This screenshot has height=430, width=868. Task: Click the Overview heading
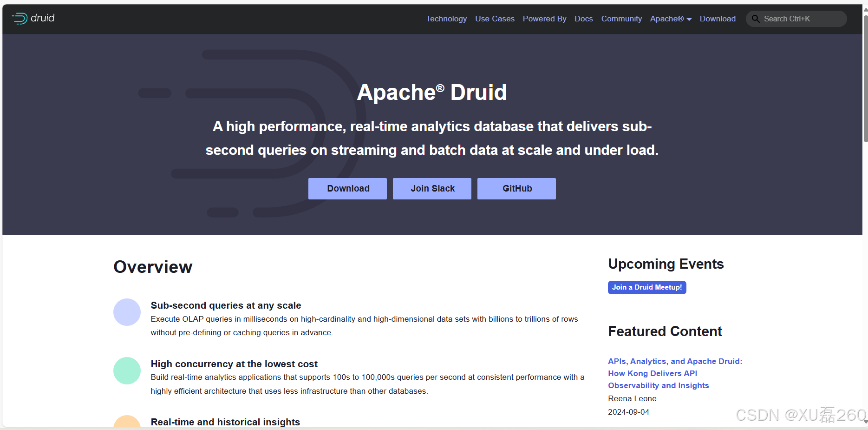[x=153, y=267]
